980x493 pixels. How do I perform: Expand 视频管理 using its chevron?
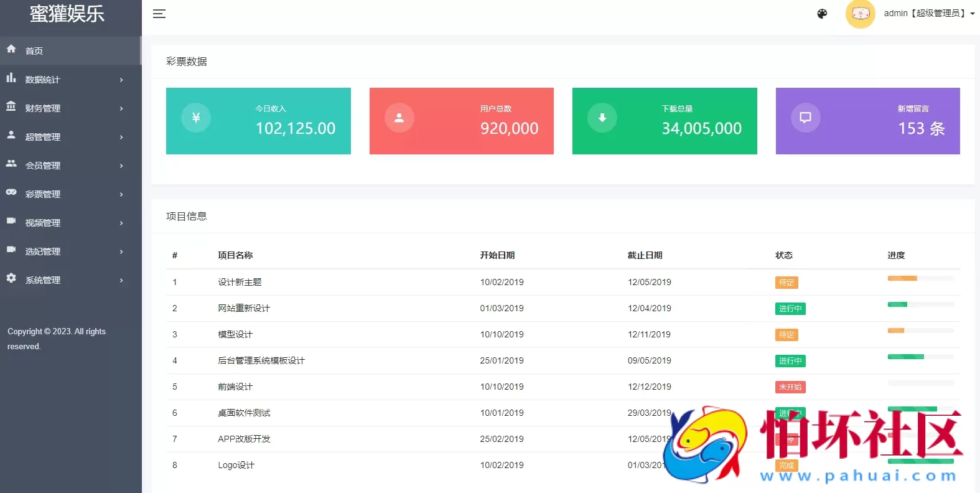(x=121, y=223)
